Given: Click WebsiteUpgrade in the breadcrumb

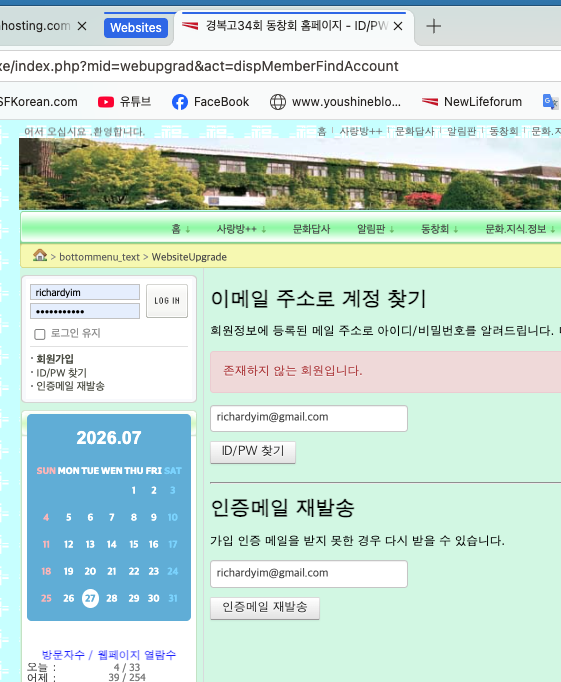Looking at the screenshot, I should [x=189, y=257].
